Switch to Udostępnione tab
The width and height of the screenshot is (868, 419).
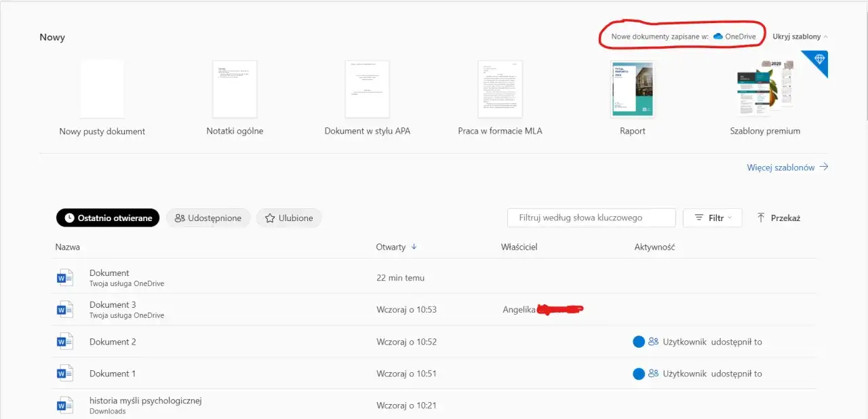click(208, 218)
